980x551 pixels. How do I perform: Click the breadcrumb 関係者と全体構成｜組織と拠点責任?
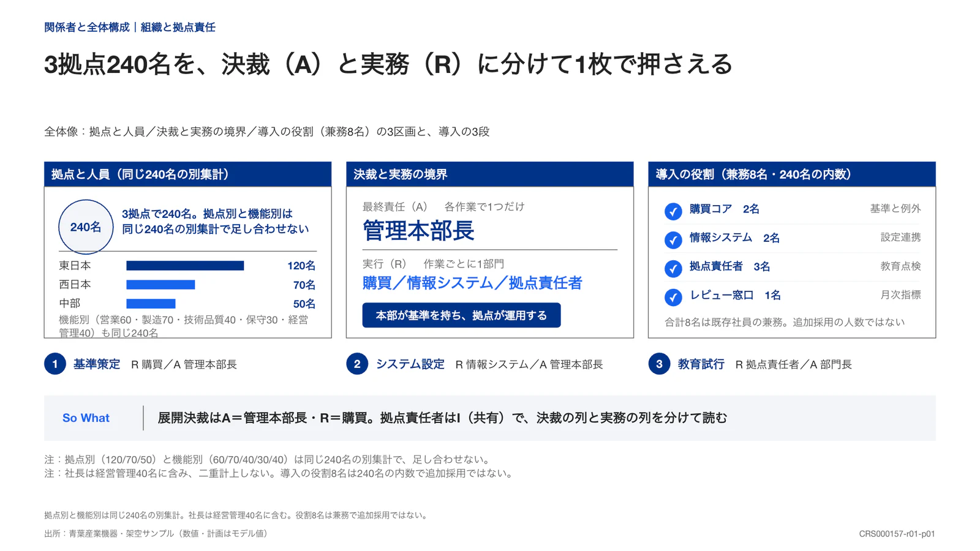pos(130,28)
